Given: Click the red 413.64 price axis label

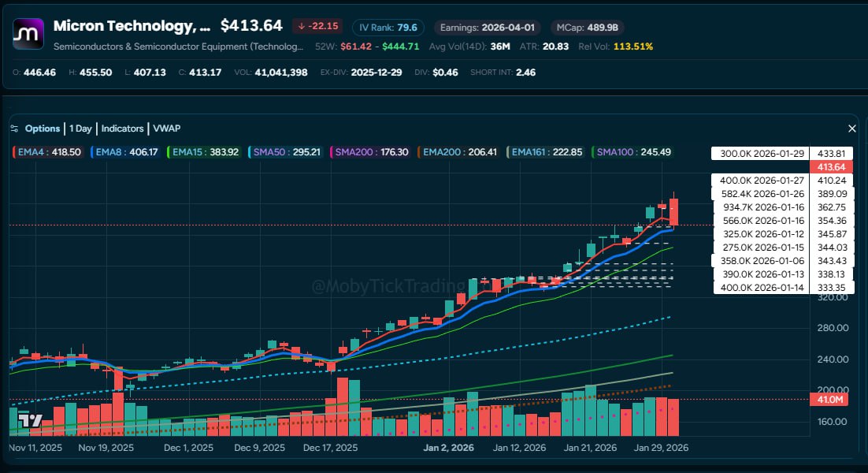Looking at the screenshot, I should 831,167.
